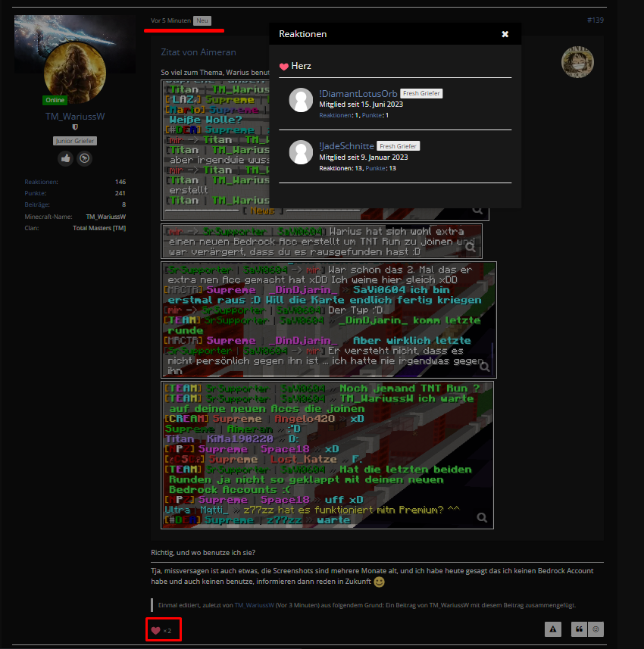Click the Junior Griefer rank badge
Screen dimensions: 644x649
point(75,141)
